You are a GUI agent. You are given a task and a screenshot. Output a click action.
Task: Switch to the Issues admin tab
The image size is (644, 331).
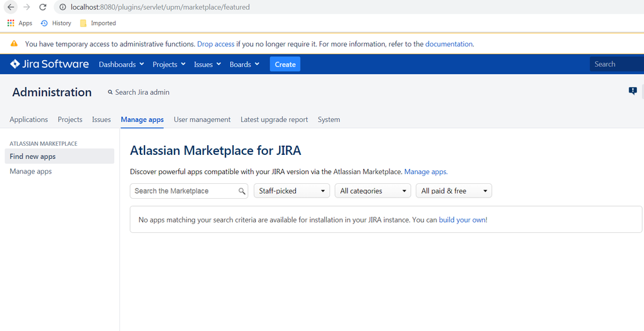(101, 119)
